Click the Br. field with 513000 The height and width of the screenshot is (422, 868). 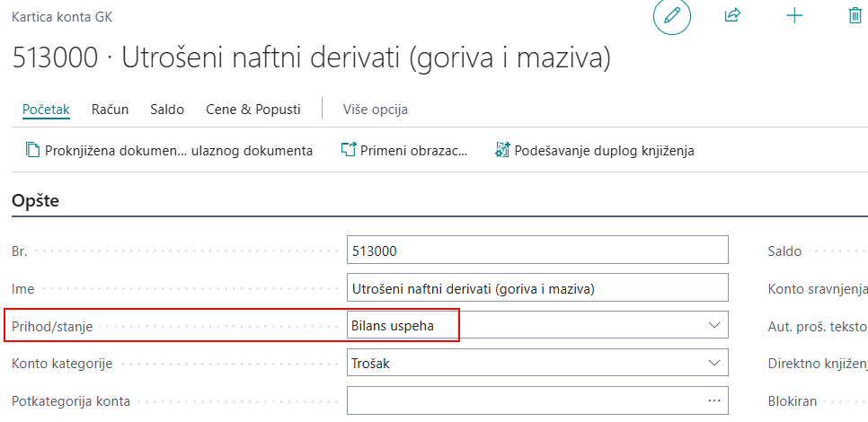[x=537, y=250]
